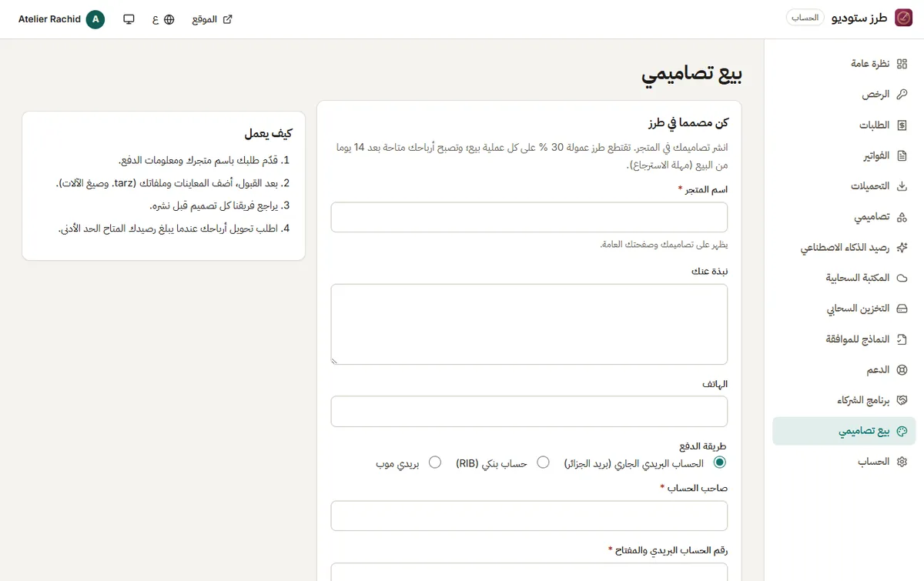Select الحساب البريدي الجاري payment option
Screen dimensions: 924x581
[x=720, y=462]
